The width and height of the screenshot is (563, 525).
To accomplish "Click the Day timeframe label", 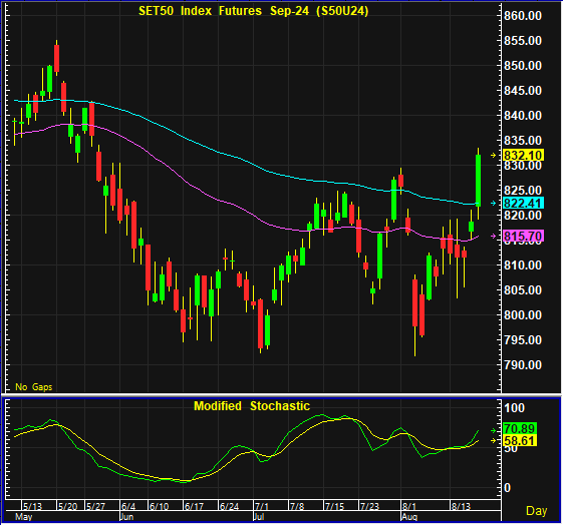I will 536,511.
